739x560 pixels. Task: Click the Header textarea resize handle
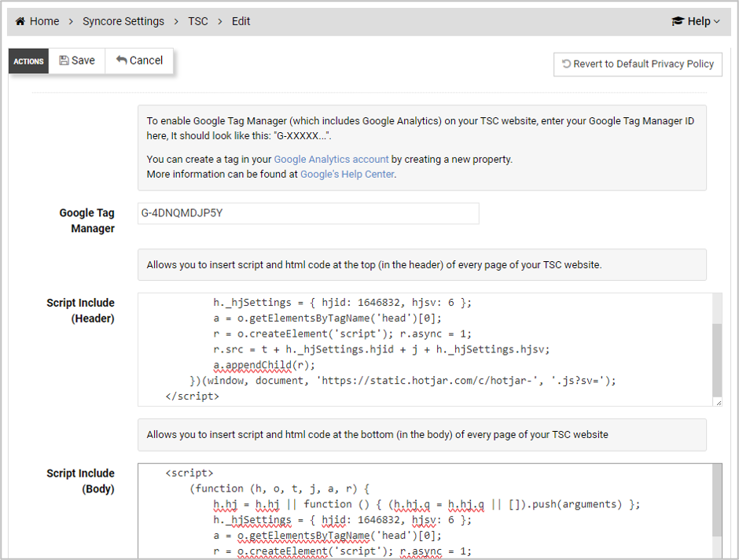point(718,402)
